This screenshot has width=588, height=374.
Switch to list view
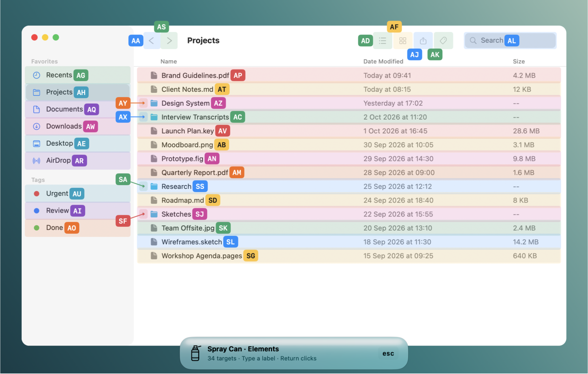click(x=382, y=41)
